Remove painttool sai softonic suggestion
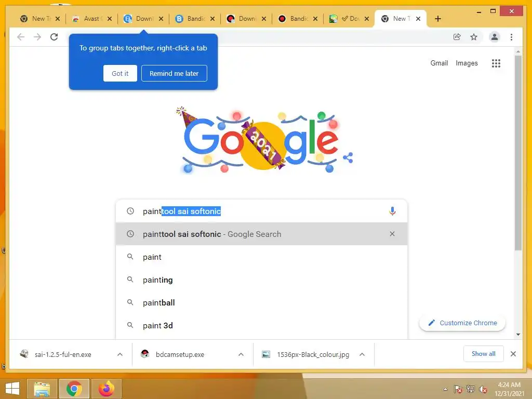The image size is (532, 399). coord(392,234)
